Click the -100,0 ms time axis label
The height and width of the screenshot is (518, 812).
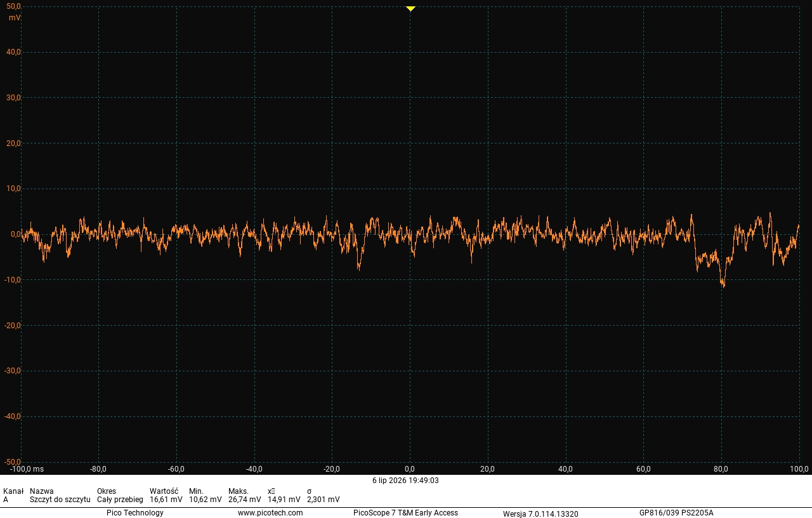[x=27, y=469]
